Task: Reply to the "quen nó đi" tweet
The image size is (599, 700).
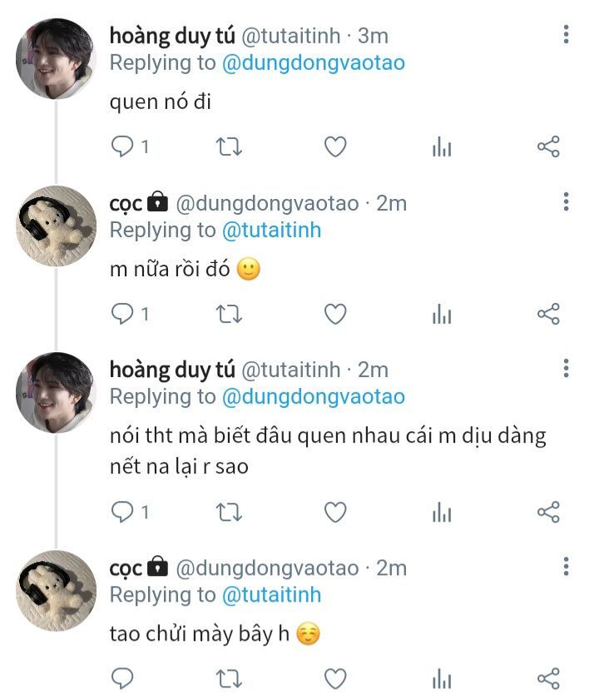Action: point(122,147)
